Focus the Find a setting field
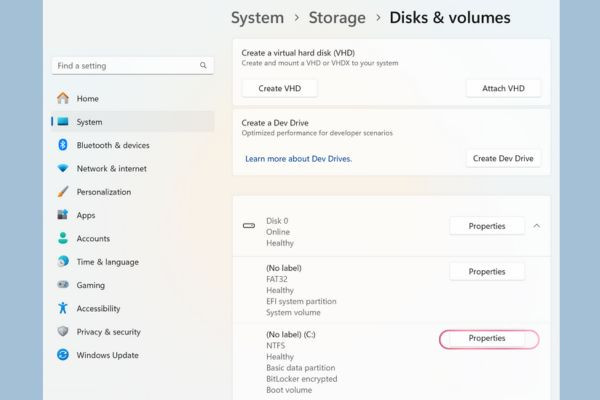 click(x=132, y=65)
